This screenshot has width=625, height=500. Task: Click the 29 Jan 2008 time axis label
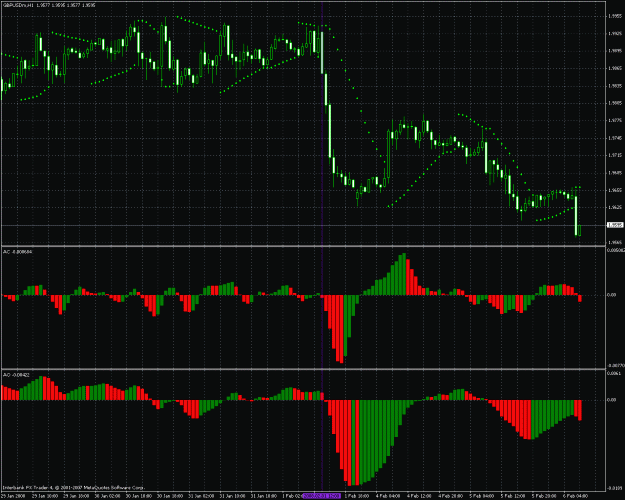(x=12, y=496)
